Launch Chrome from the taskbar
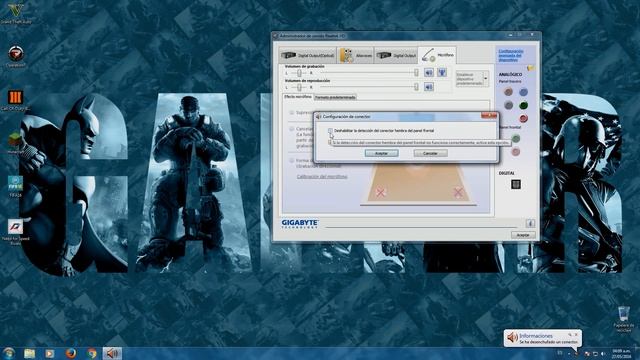 pos(92,353)
